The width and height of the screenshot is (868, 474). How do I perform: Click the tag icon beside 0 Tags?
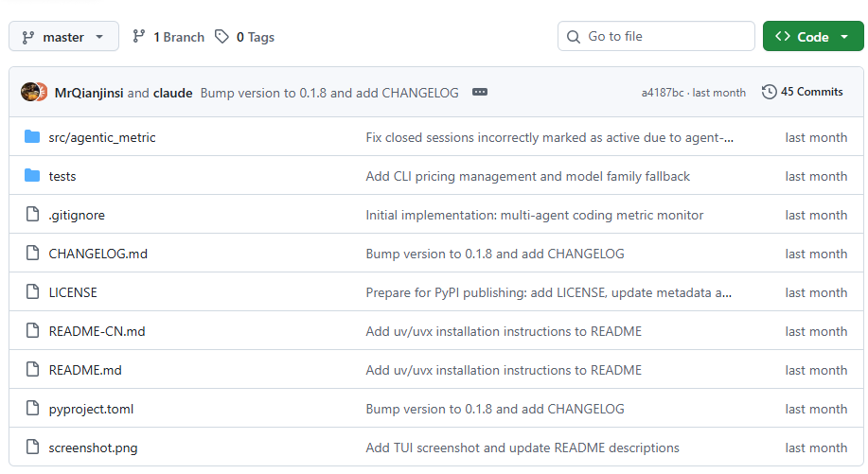pyautogui.click(x=222, y=37)
